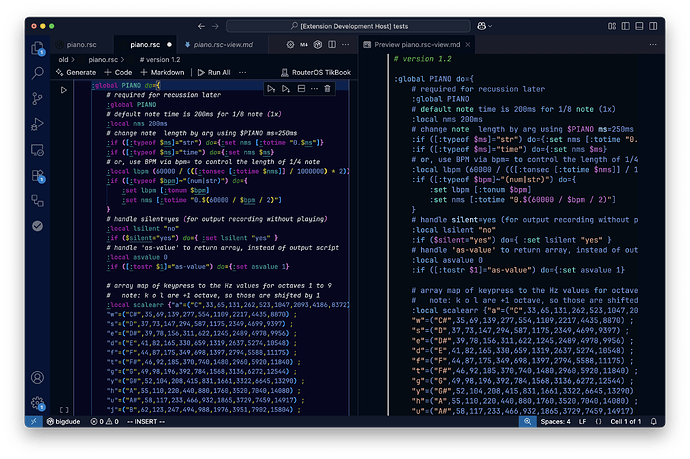The height and width of the screenshot is (459, 690).
Task: Click Run All in notebook toolbar
Action: click(x=214, y=73)
